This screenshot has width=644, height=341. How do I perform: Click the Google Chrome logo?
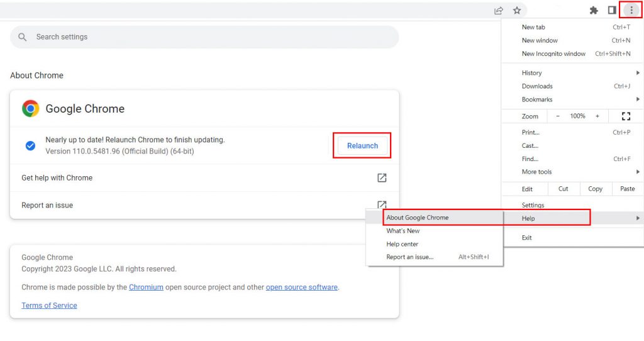click(30, 108)
